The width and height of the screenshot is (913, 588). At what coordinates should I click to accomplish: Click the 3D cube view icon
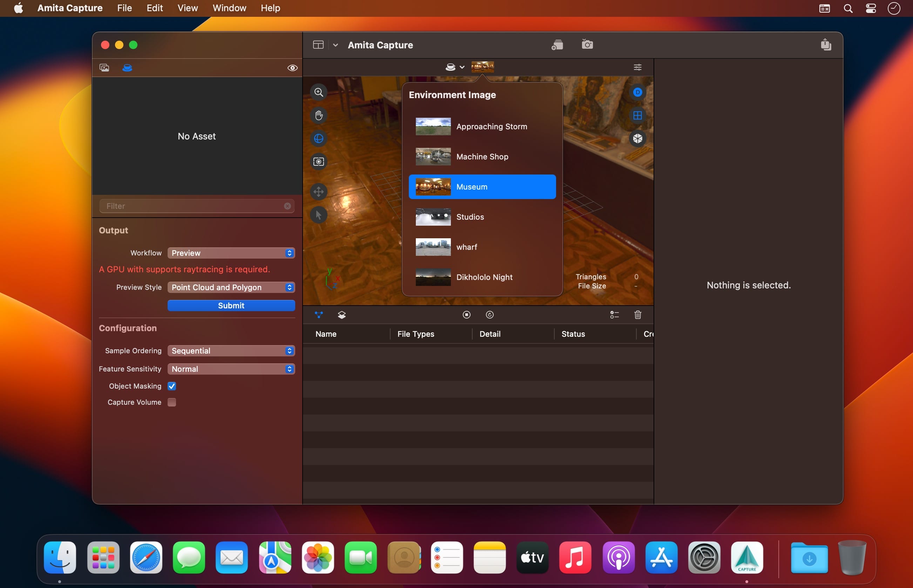coord(637,138)
